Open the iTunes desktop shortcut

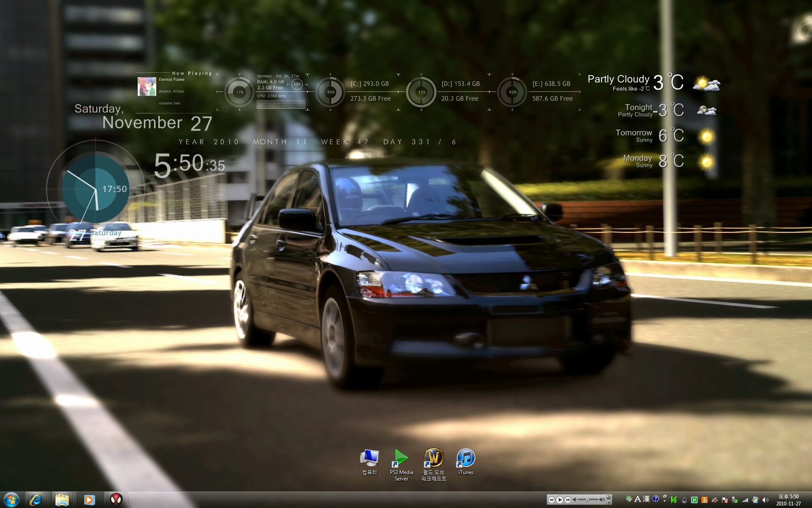466,458
